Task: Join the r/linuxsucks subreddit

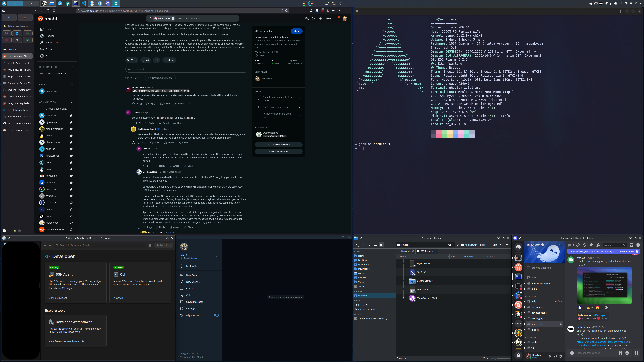Action: point(297,31)
